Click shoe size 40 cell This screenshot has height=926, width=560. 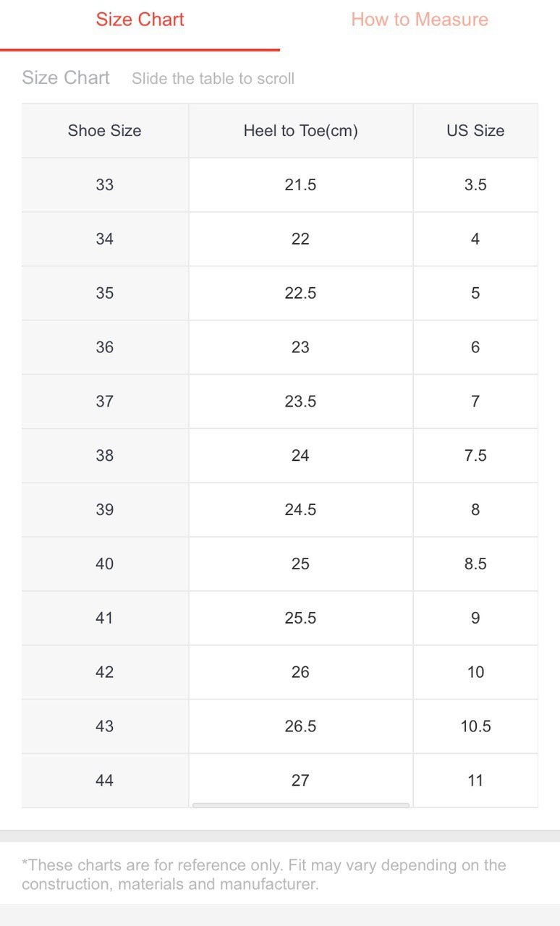click(105, 564)
